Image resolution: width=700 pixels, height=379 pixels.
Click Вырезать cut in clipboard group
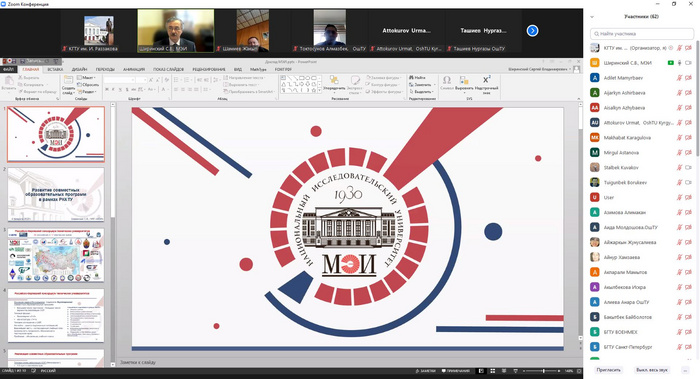[29, 78]
